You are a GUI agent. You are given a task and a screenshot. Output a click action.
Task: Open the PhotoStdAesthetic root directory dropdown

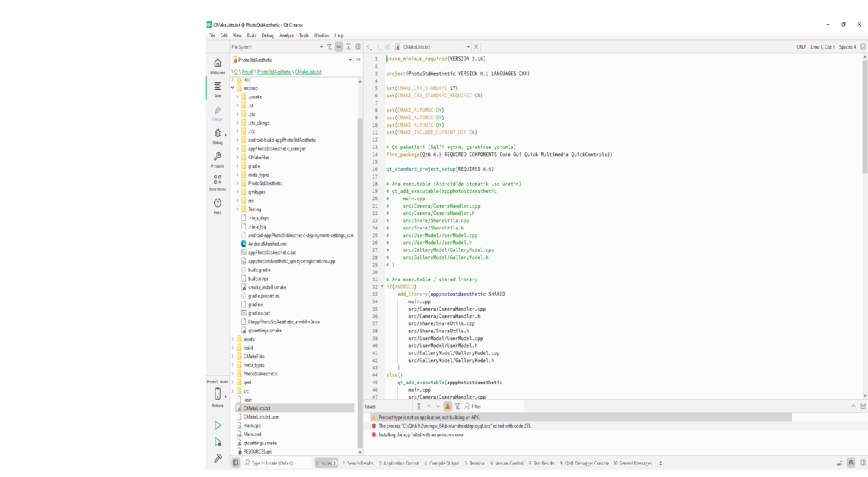tap(292, 60)
